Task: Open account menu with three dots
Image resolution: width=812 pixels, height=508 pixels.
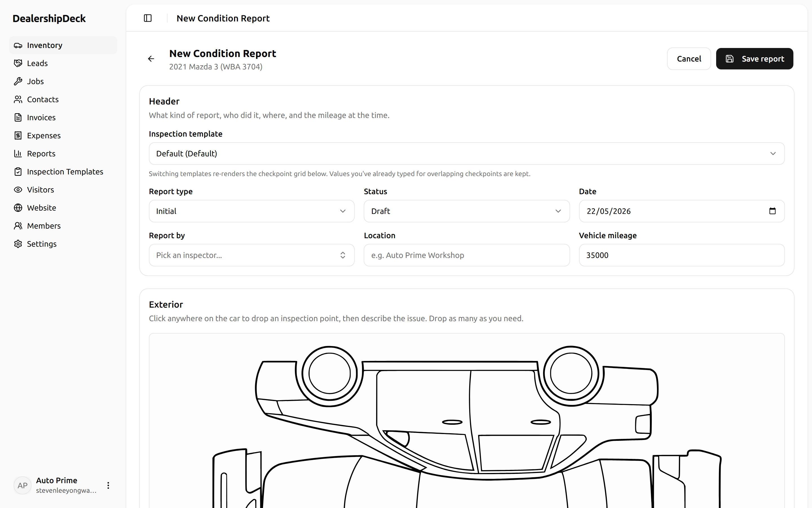Action: [108, 485]
